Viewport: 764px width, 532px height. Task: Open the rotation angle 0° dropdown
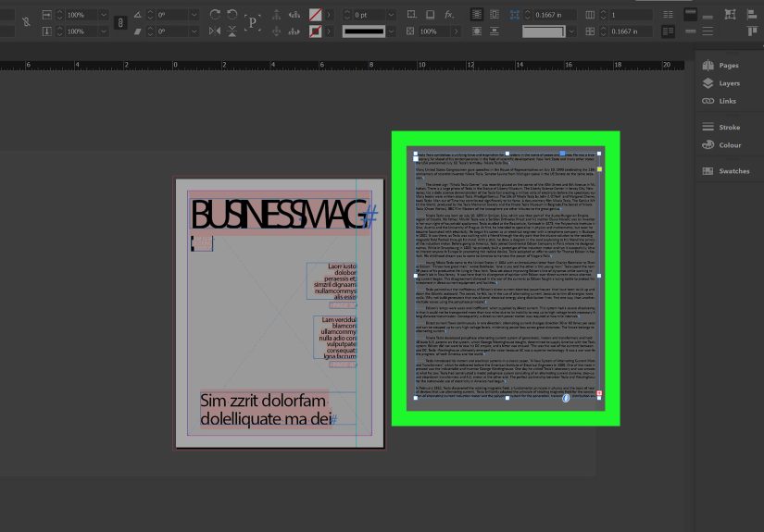click(194, 15)
